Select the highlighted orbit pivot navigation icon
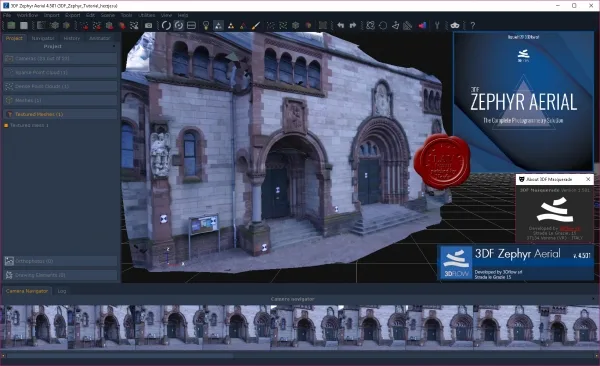 coord(179,25)
